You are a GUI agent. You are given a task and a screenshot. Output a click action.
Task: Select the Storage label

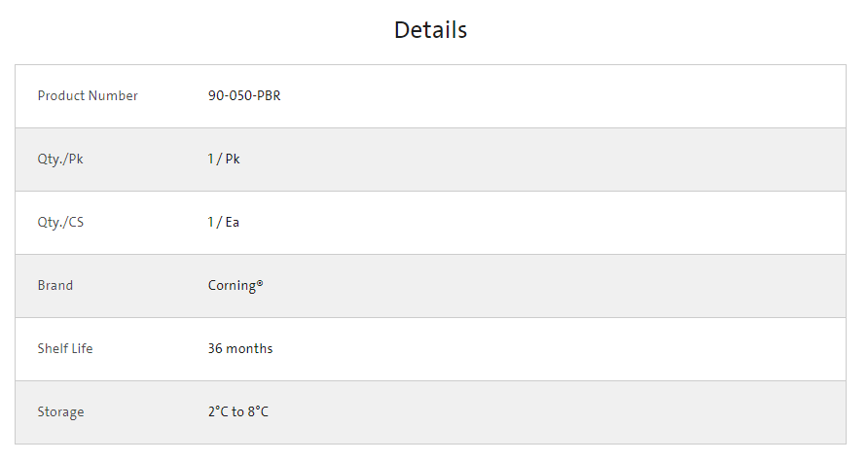pos(61,412)
